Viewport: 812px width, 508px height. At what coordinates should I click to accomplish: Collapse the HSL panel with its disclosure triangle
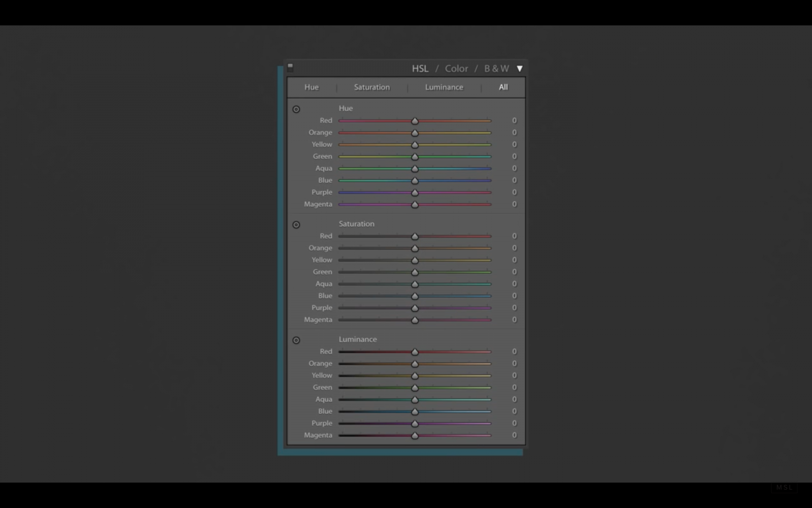pyautogui.click(x=519, y=68)
